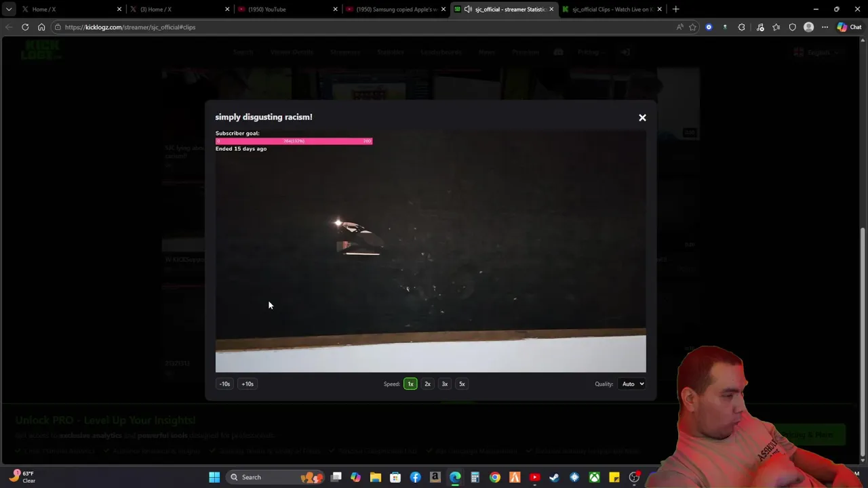Reload the page with refresh icon
The width and height of the screenshot is (868, 488).
(25, 27)
